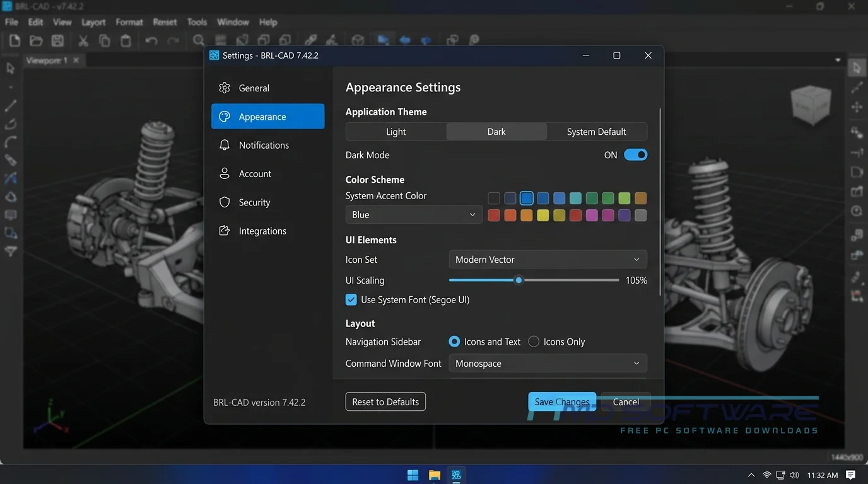Click the settings panel vertical scrollbar
The height and width of the screenshot is (484, 868).
pyautogui.click(x=660, y=202)
